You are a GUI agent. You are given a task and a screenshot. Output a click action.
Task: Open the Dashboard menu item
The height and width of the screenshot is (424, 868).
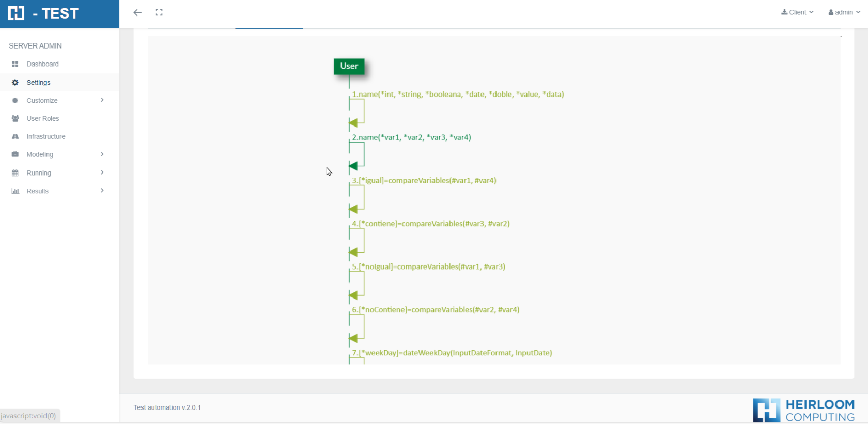tap(42, 64)
